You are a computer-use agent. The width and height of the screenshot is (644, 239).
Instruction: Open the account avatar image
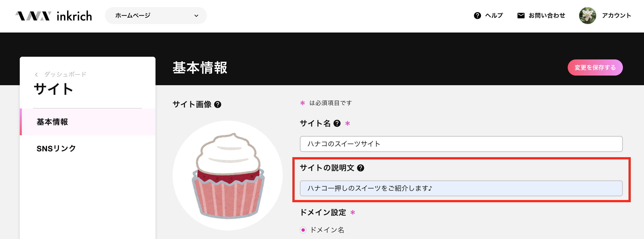click(x=587, y=15)
